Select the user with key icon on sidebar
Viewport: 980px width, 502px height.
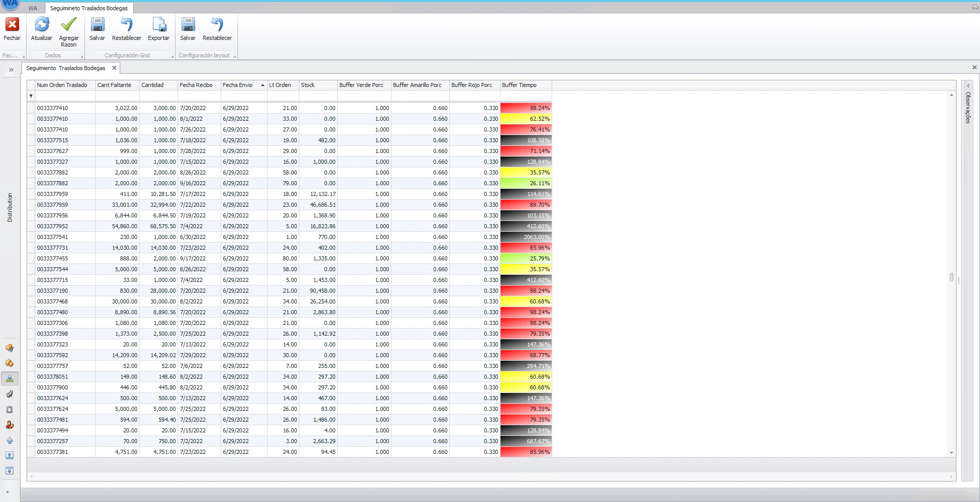pos(9,425)
